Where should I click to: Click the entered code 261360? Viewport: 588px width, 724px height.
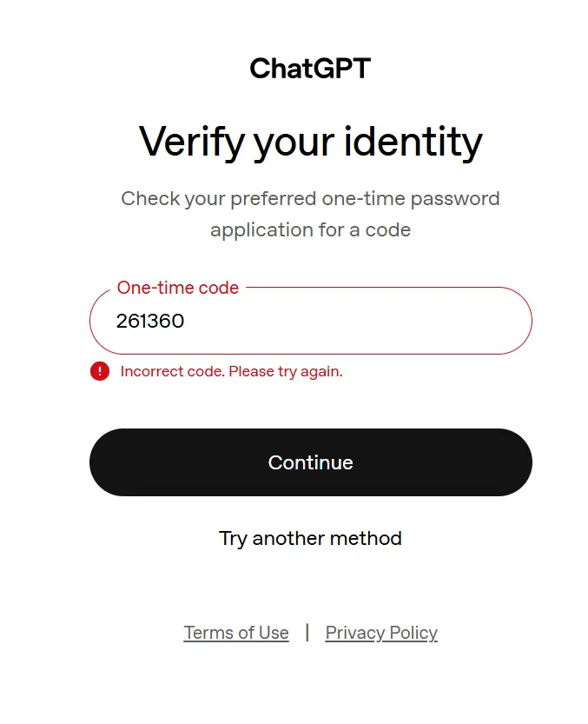150,321
